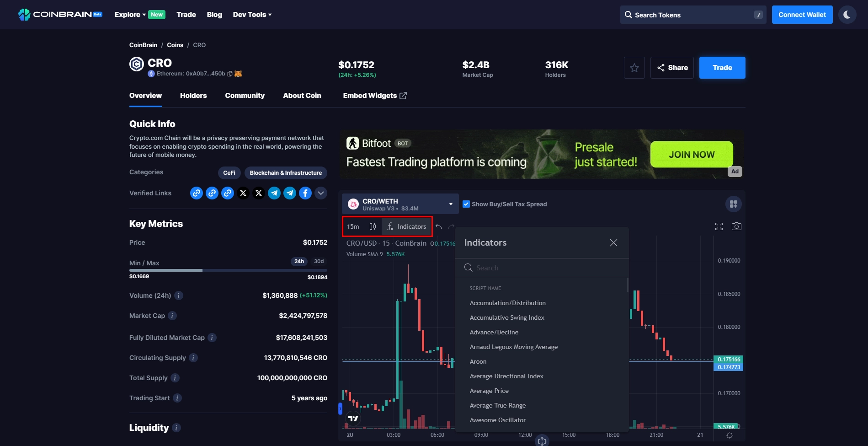Screen dimensions: 868x446
Task: Open chart candle style selector icon
Action: pyautogui.click(x=373, y=226)
